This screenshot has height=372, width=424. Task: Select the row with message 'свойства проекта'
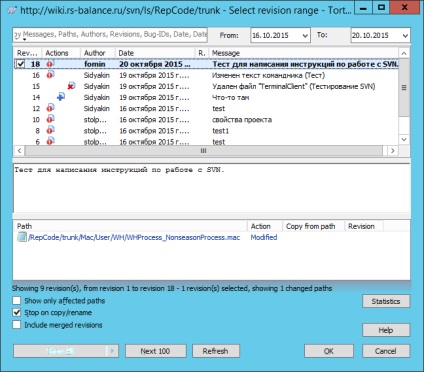point(206,120)
